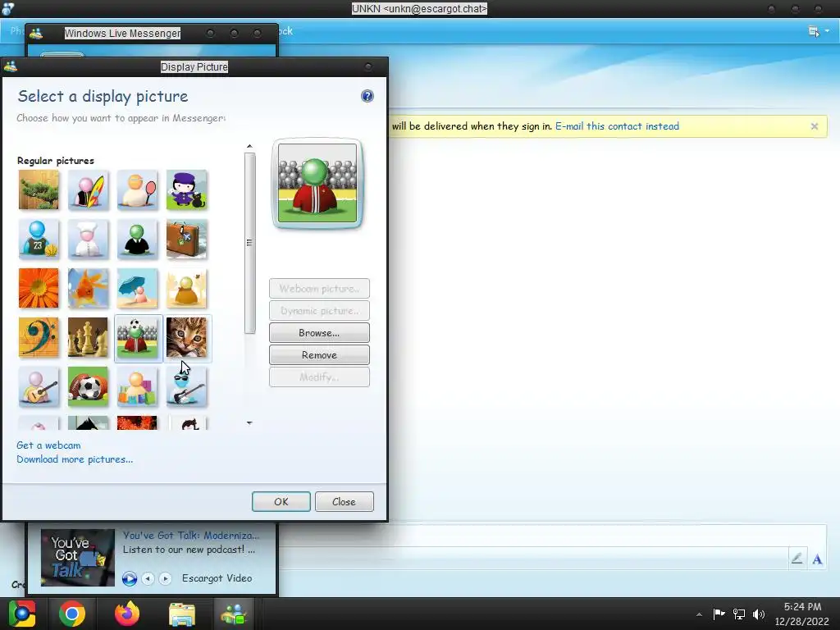Open the volume speaker tray icon

(x=759, y=614)
